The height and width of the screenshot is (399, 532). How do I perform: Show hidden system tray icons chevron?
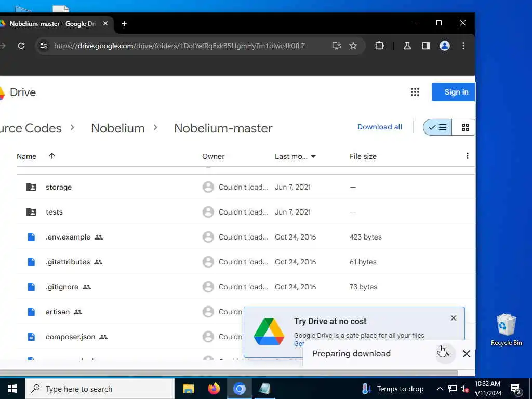[x=440, y=389]
